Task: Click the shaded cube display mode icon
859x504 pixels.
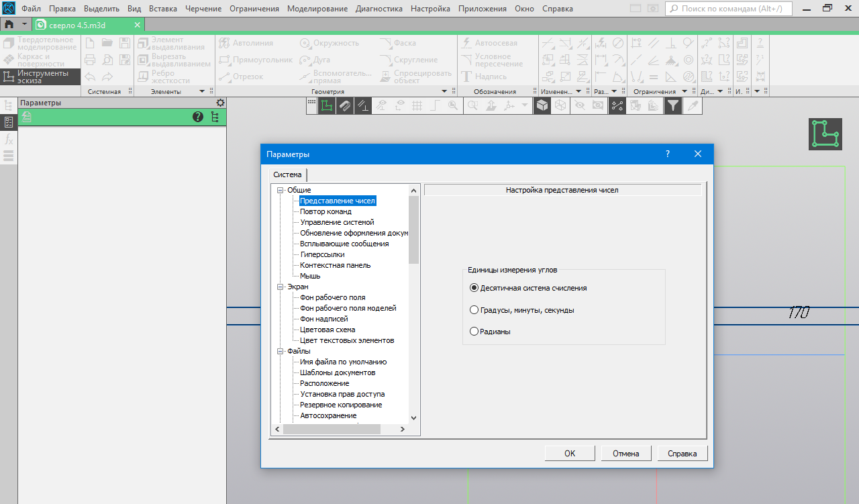Action: pyautogui.click(x=542, y=105)
